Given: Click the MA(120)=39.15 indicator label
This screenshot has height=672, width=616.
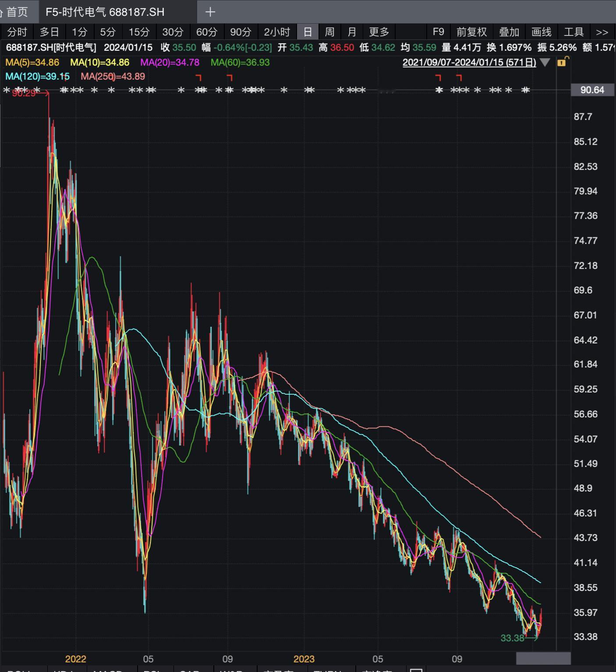Looking at the screenshot, I should (x=38, y=76).
